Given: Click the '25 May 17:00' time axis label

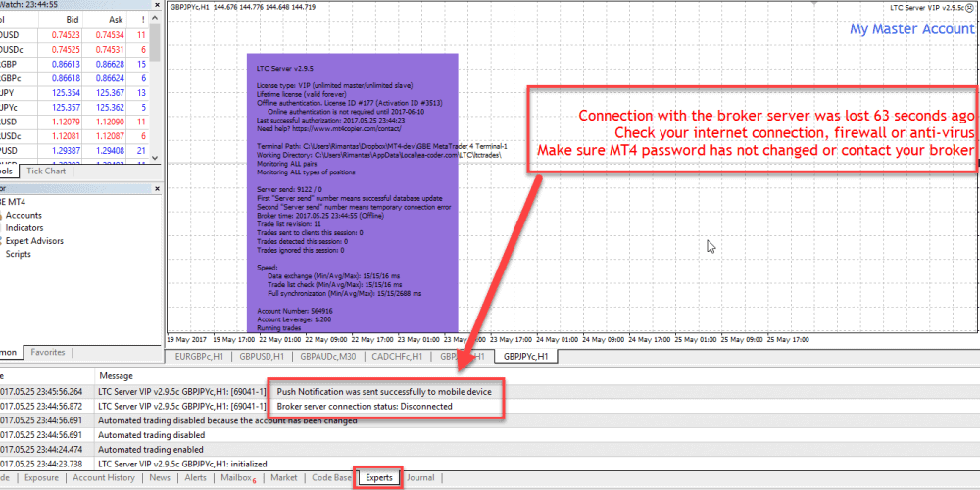Looking at the screenshot, I should [x=788, y=341].
